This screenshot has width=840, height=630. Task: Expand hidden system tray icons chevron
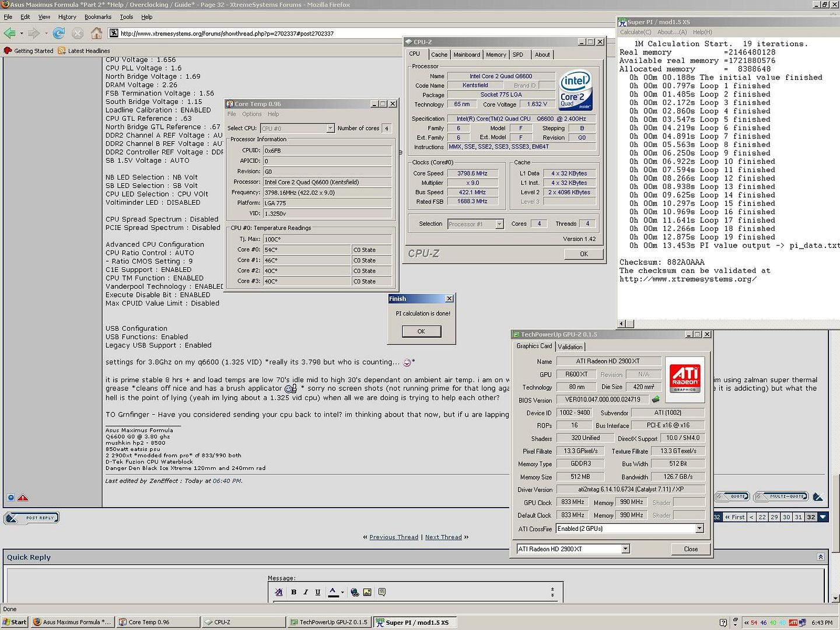tap(746, 622)
